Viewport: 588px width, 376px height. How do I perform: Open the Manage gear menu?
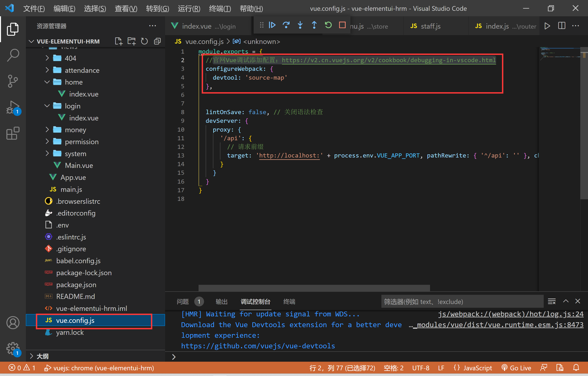(x=13, y=349)
